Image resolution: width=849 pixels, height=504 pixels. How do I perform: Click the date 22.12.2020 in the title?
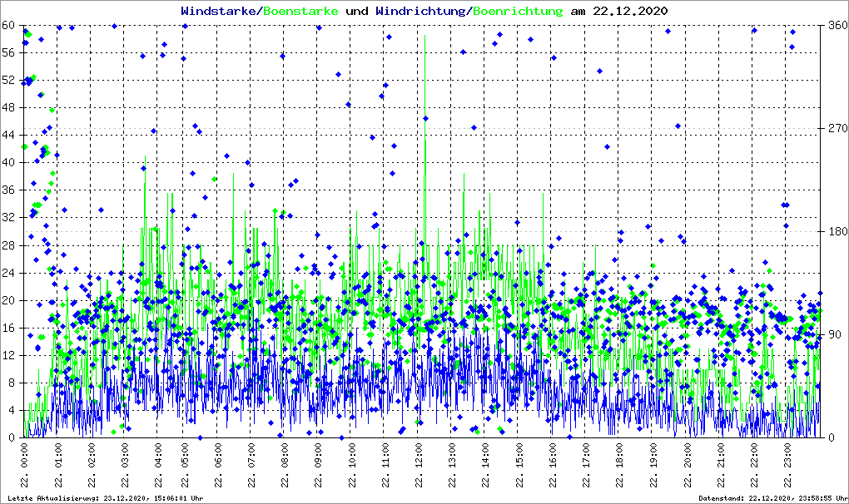pos(629,12)
